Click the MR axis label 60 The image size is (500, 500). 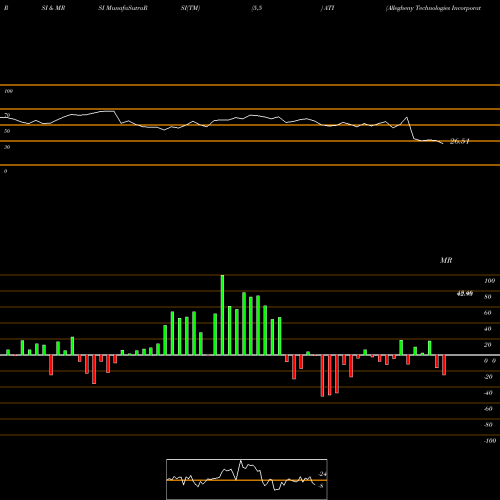(488, 313)
